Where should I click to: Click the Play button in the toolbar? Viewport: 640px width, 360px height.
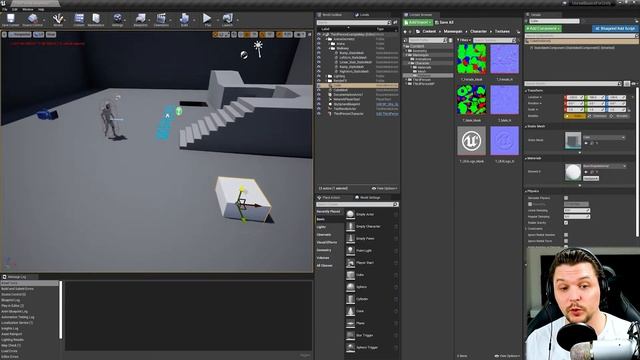[x=207, y=19]
